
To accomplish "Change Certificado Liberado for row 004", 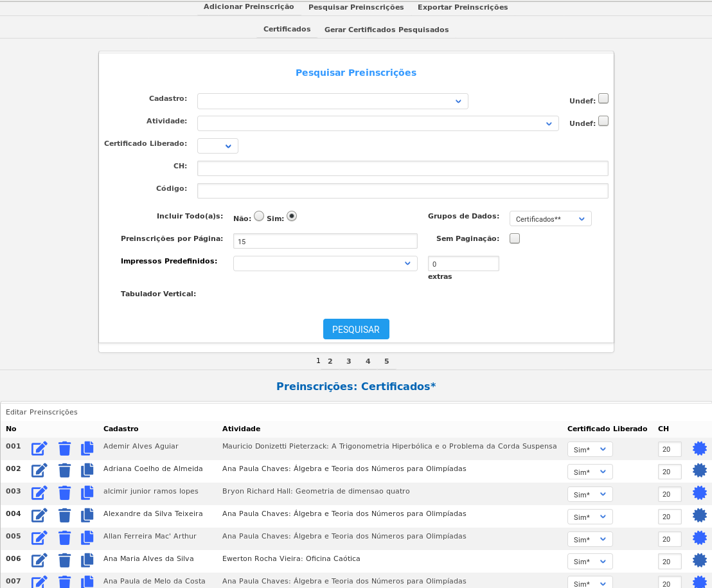I will pyautogui.click(x=590, y=517).
